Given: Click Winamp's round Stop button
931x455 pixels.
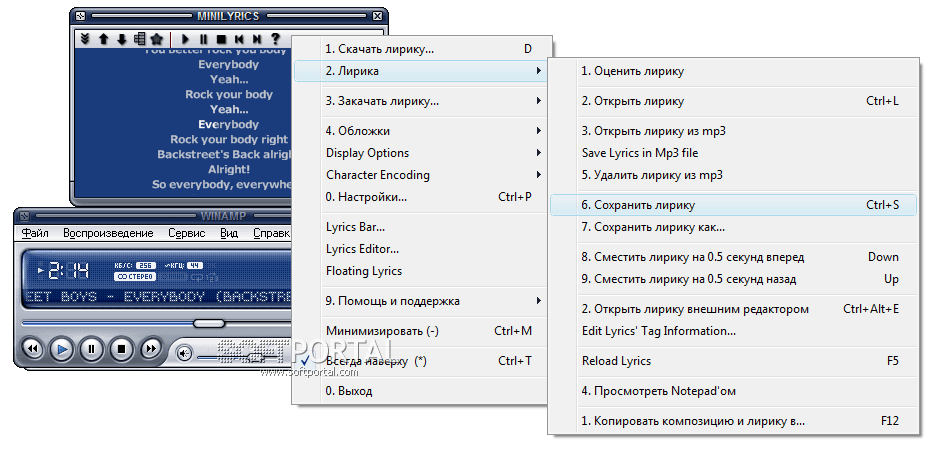Looking at the screenshot, I should point(121,349).
